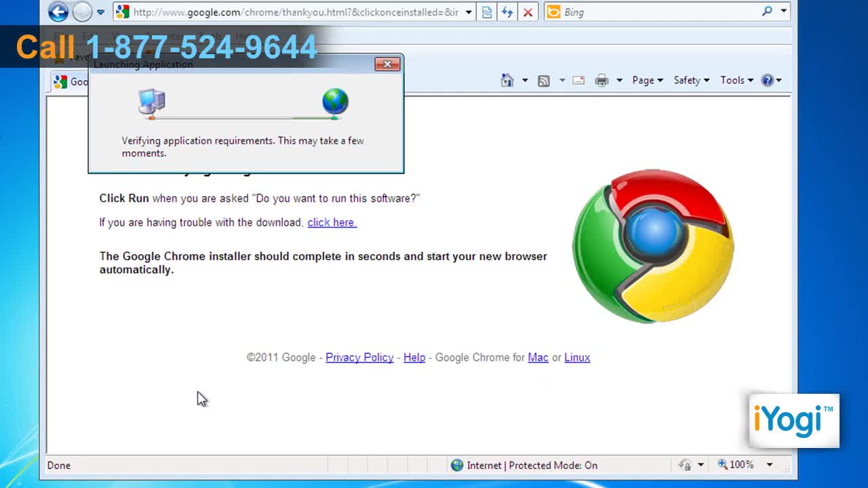Expand the zoom level dropdown arrow
Viewport: 868px width, 488px height.
770,465
